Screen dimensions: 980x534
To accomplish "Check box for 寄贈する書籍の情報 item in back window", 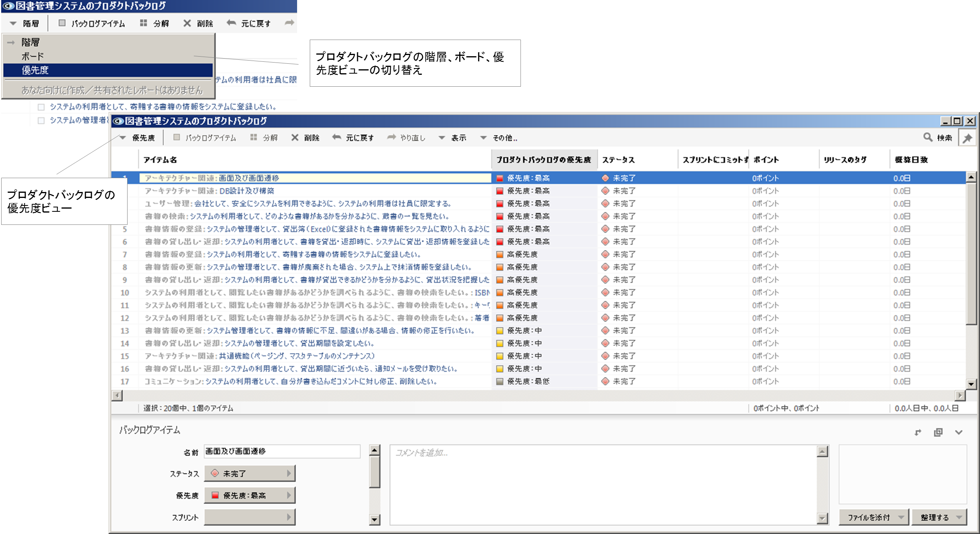I will point(41,107).
